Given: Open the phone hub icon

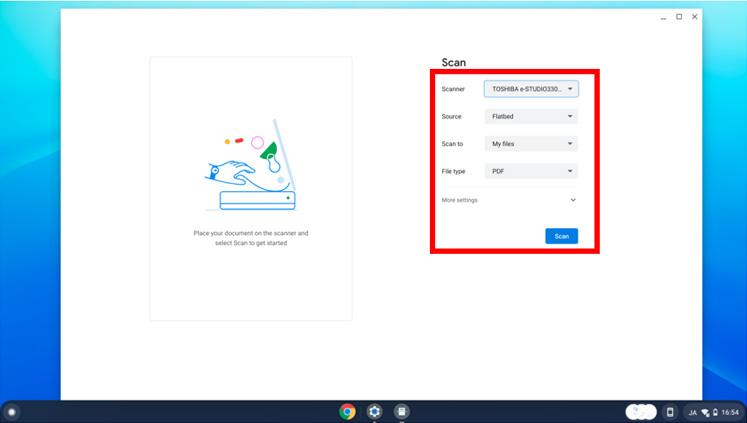Looking at the screenshot, I should coord(669,411).
